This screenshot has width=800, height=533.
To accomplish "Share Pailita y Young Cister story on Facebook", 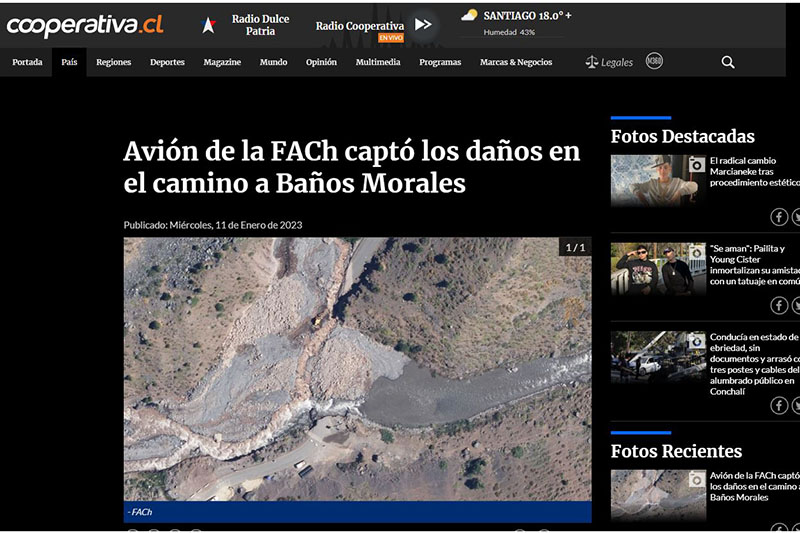I will (779, 306).
